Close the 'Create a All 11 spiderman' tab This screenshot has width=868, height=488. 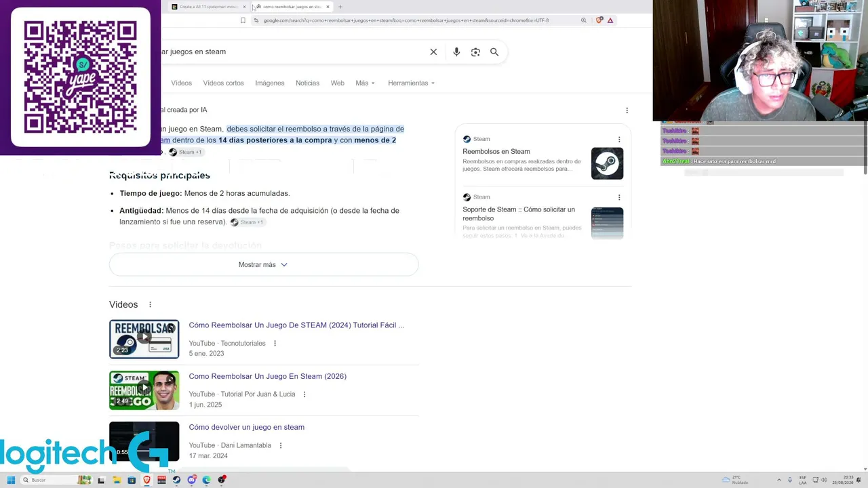point(244,7)
